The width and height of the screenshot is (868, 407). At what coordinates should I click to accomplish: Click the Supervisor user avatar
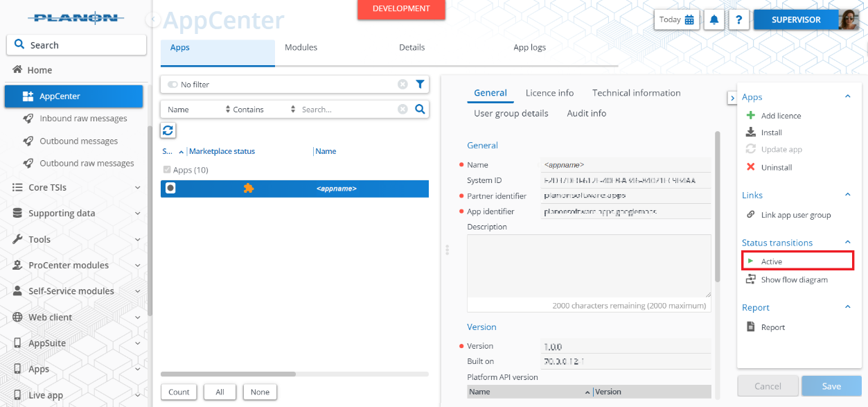click(x=848, y=19)
